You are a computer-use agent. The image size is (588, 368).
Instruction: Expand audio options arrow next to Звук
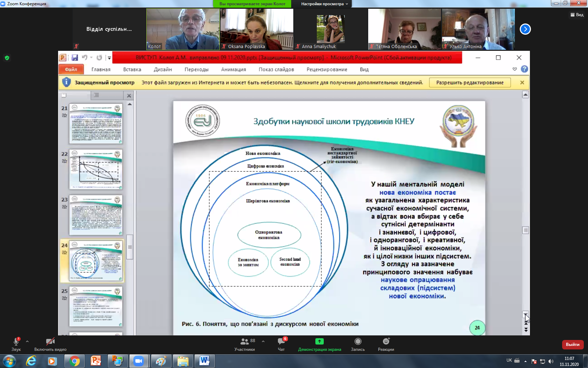[27, 341]
